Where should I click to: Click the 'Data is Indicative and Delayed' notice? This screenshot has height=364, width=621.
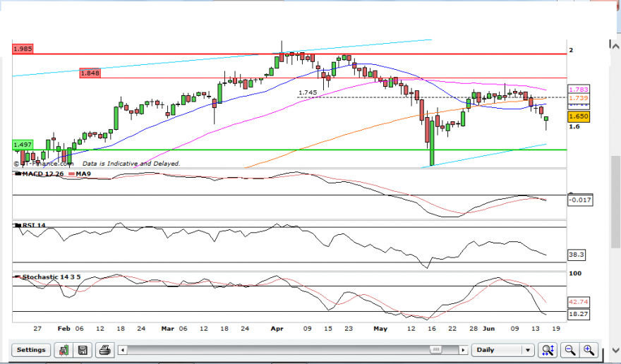pos(131,164)
